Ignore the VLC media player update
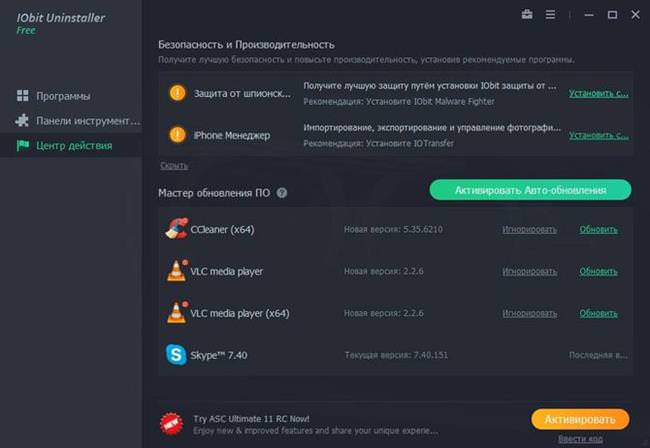 click(529, 271)
